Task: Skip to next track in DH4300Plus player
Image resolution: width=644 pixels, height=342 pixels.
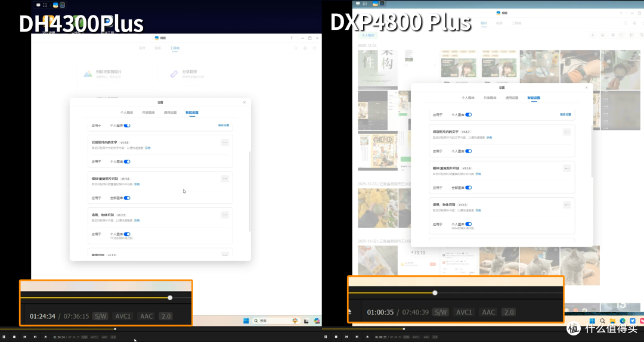Action: 35,337
